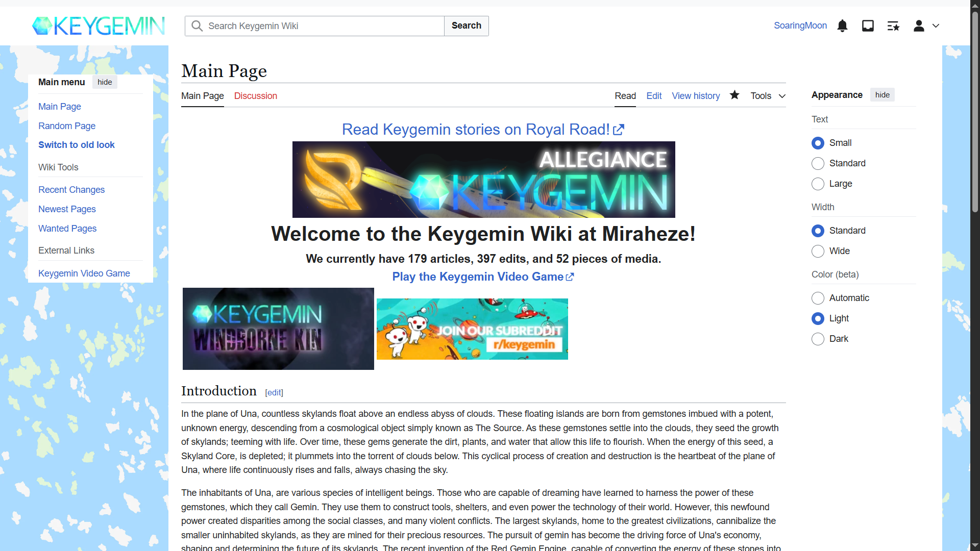
Task: Click the watch star icon
Action: click(x=734, y=95)
